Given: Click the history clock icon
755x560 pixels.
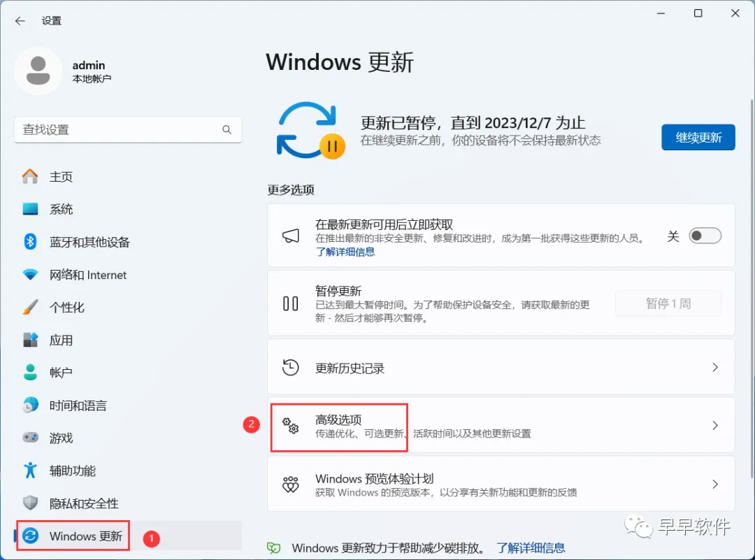Looking at the screenshot, I should (x=290, y=368).
